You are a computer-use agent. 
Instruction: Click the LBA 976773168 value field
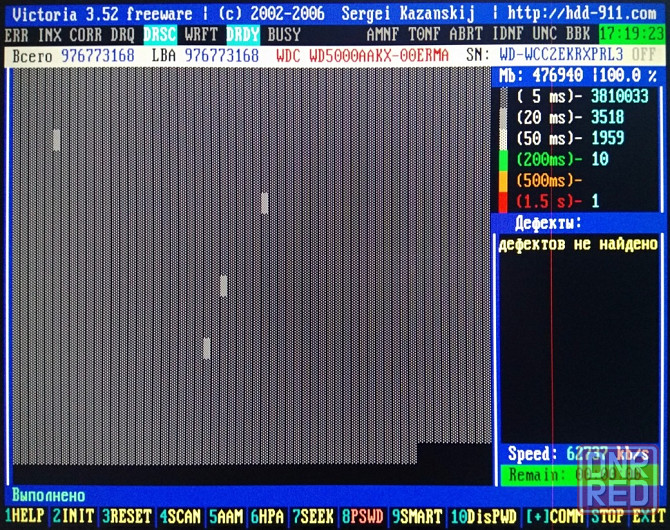pyautogui.click(x=221, y=55)
